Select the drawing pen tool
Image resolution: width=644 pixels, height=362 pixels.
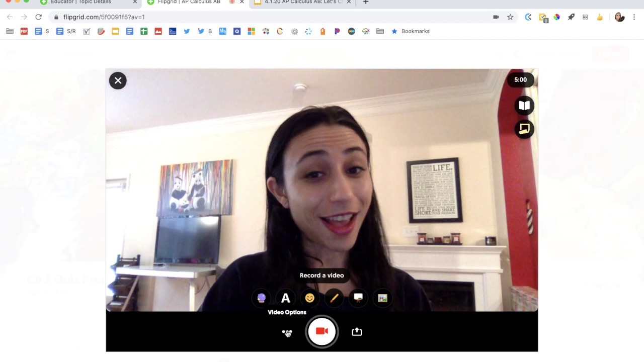(x=334, y=298)
